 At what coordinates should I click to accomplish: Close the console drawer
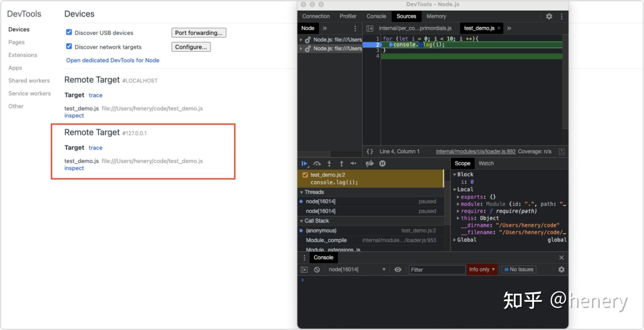click(x=561, y=257)
